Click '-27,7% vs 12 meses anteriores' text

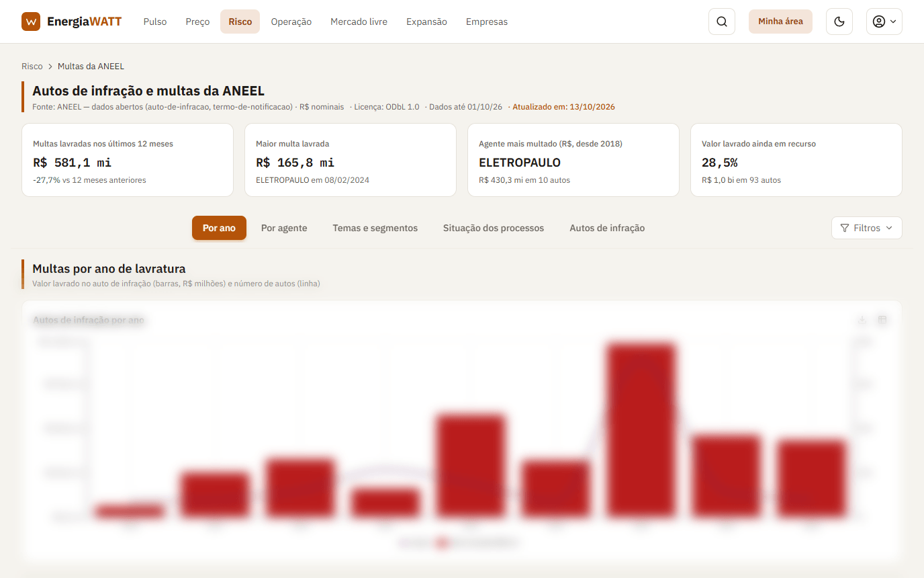click(89, 180)
